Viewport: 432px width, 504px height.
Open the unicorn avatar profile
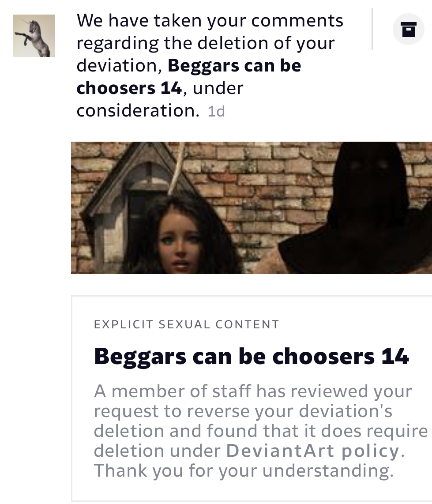tap(34, 36)
